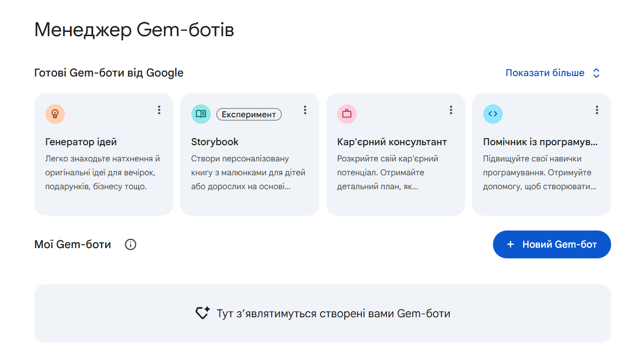Viewport: 644px width, 359px height.
Task: Click the Storybook open-book icon
Action: click(201, 114)
